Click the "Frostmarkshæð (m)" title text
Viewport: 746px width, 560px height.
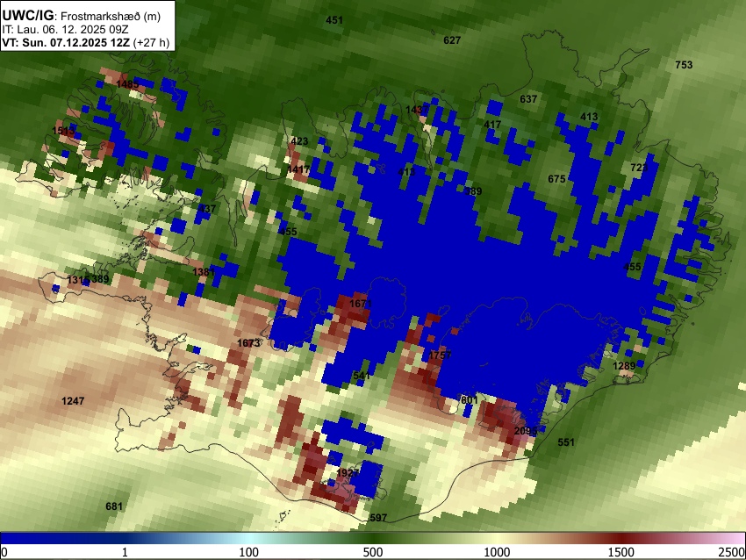111,16
